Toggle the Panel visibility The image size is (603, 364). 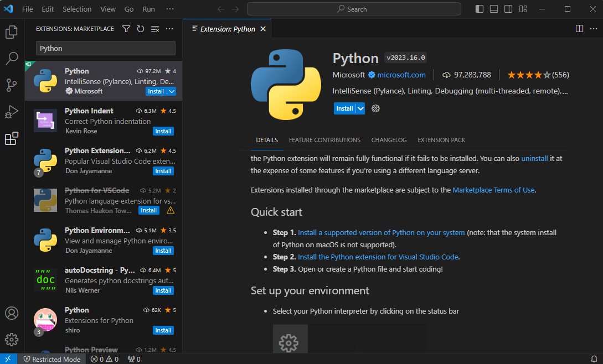[x=494, y=9]
